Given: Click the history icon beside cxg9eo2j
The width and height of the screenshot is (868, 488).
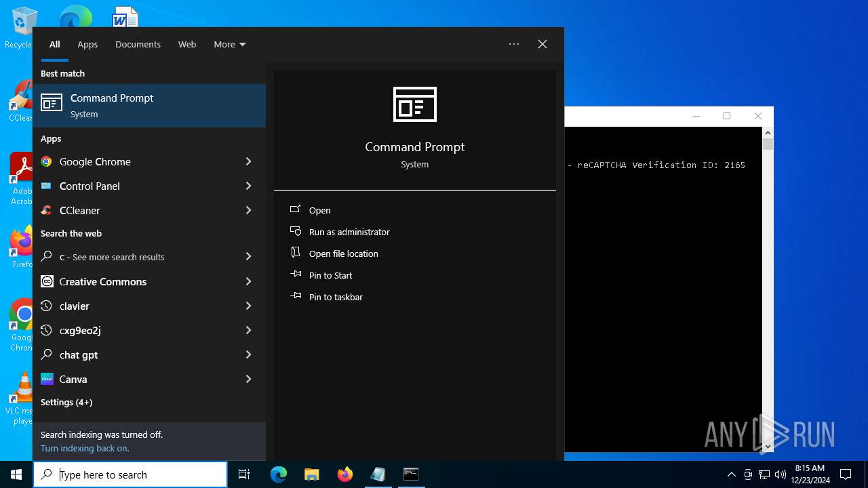Looking at the screenshot, I should (47, 330).
